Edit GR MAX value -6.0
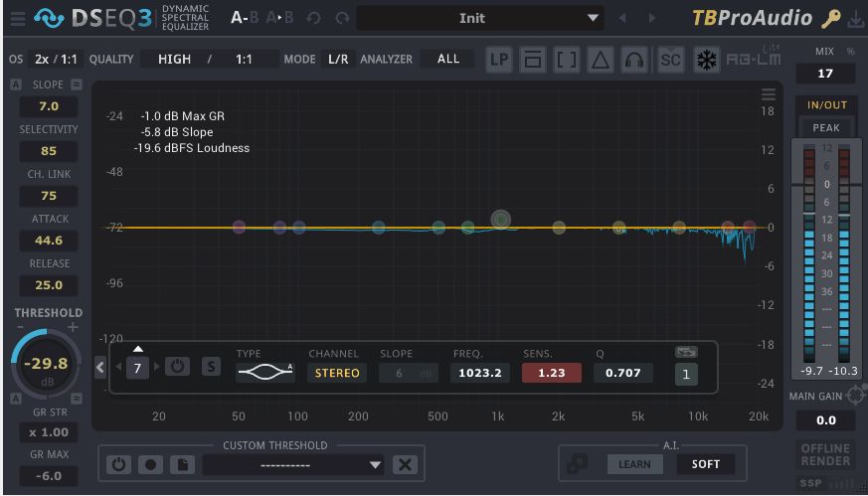This screenshot has width=868, height=496. [x=49, y=476]
